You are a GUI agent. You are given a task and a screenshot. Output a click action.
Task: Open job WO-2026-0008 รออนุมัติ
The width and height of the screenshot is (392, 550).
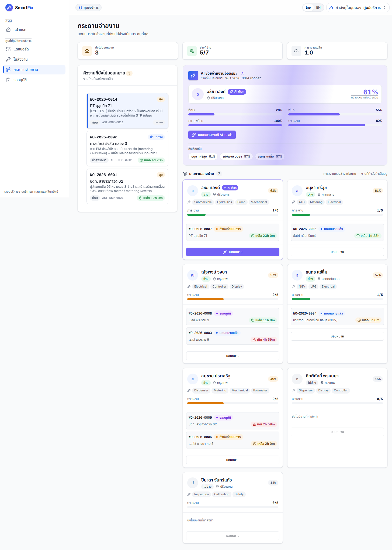pyautogui.click(x=233, y=317)
